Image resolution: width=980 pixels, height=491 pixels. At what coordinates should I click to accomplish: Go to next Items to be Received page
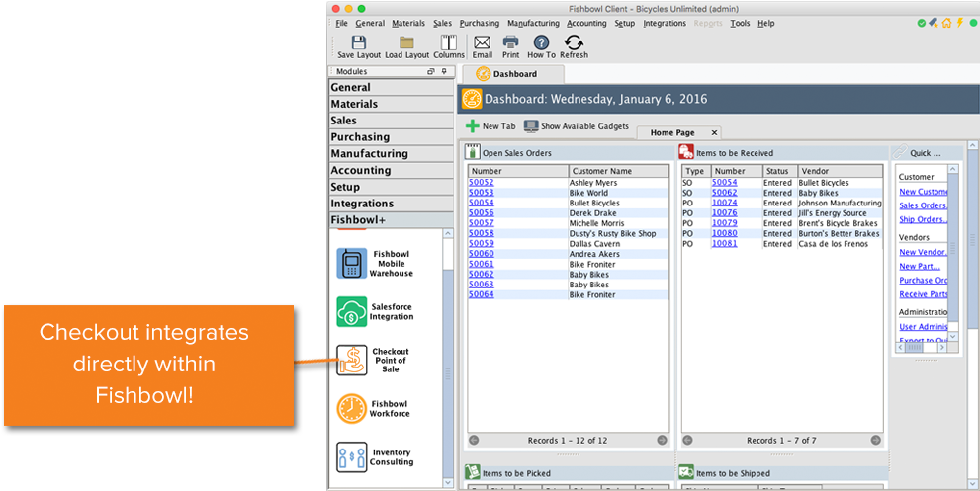pos(875,440)
